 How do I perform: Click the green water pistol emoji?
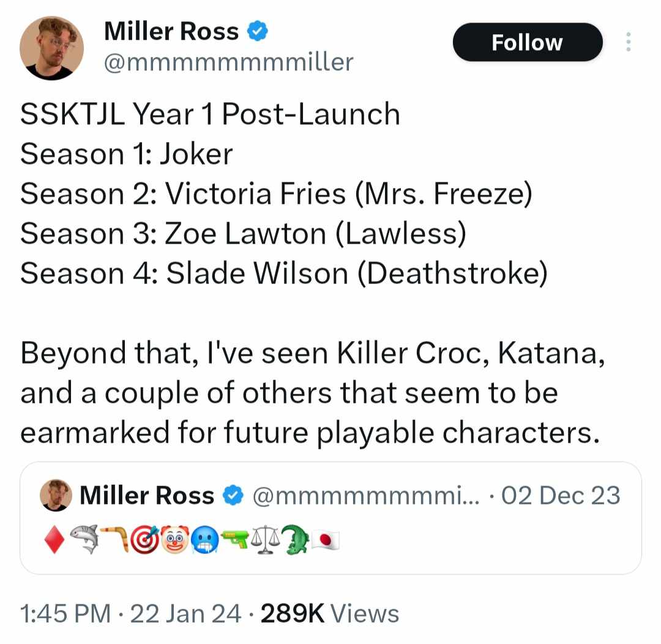(235, 539)
